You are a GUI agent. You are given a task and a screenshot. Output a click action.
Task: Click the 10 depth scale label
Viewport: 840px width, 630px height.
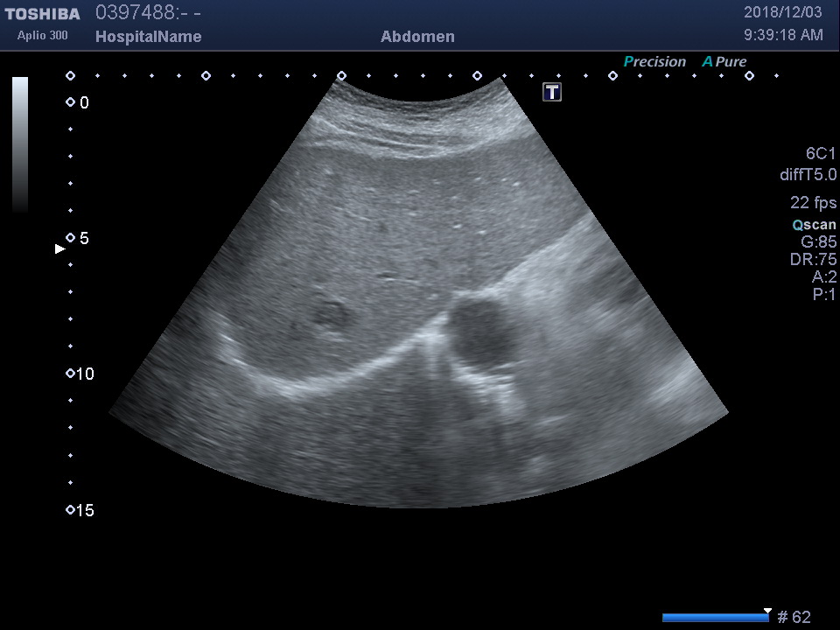click(x=85, y=374)
